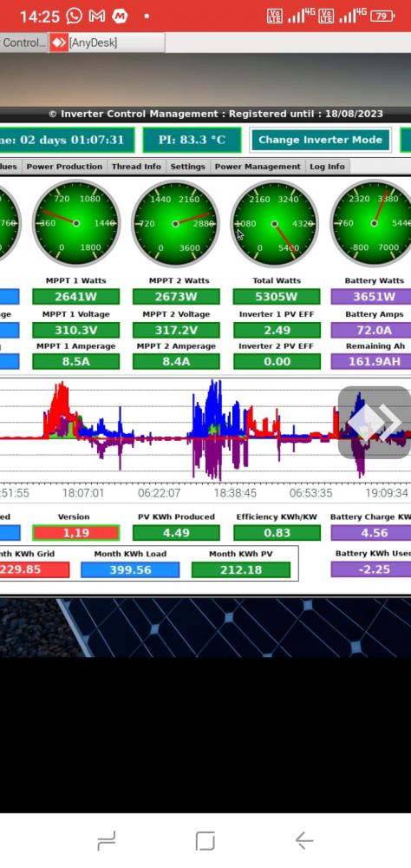
Task: Open the Log Info tab
Action: pos(327,166)
